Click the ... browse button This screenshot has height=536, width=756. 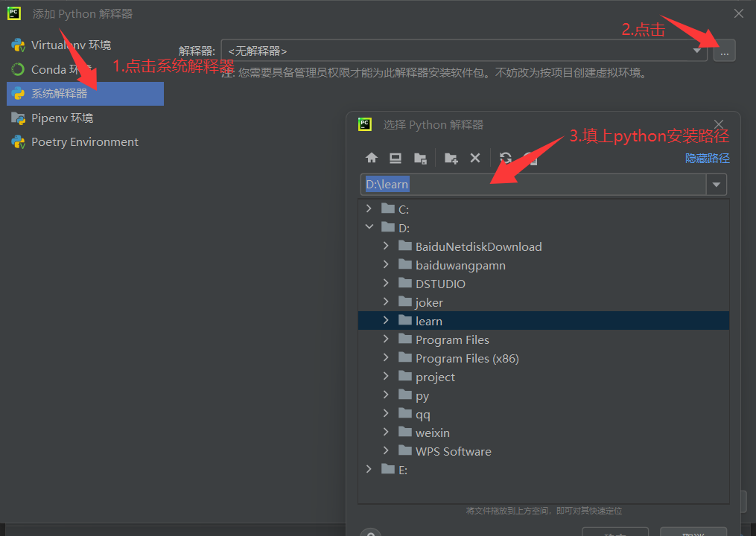(x=724, y=51)
